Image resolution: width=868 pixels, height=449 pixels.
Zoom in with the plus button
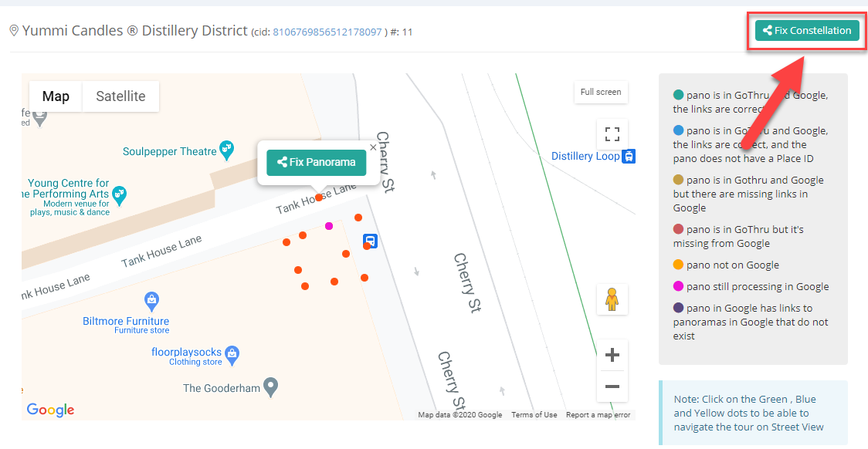612,355
